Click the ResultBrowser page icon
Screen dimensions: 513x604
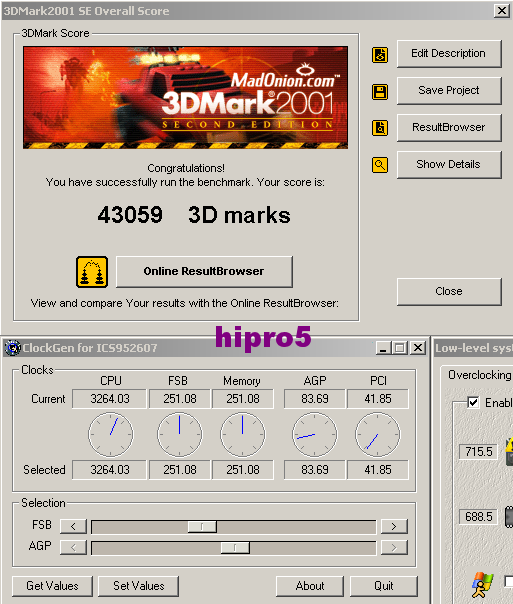click(380, 128)
